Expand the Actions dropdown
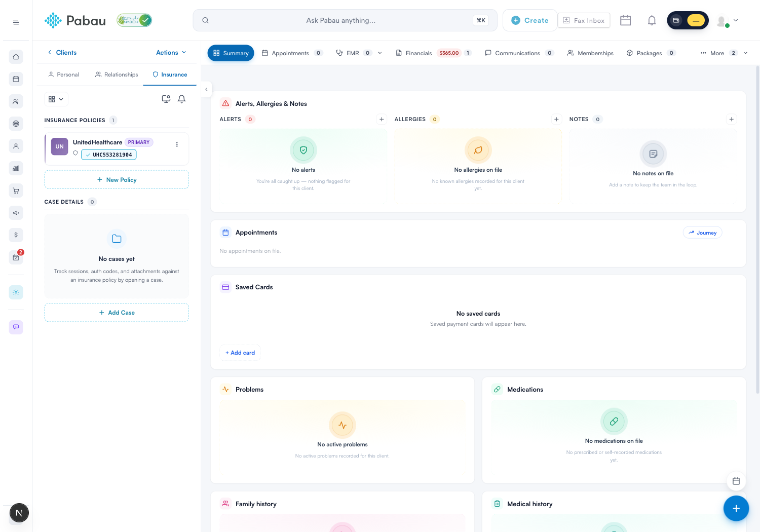 [x=171, y=53]
